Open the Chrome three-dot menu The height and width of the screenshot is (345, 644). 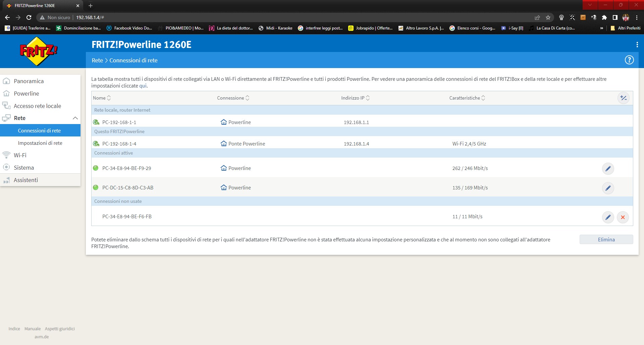coord(637,17)
